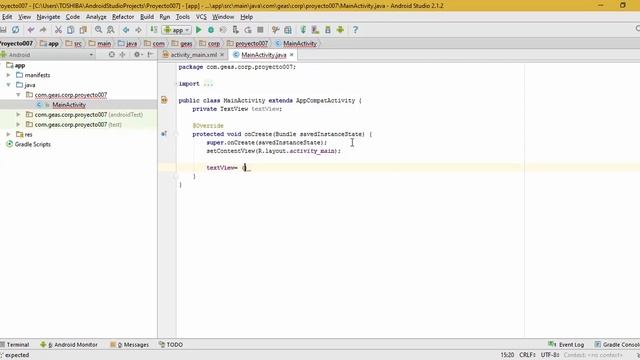Open the Android Monitor tool window
The image size is (640, 360).
pyautogui.click(x=69, y=345)
